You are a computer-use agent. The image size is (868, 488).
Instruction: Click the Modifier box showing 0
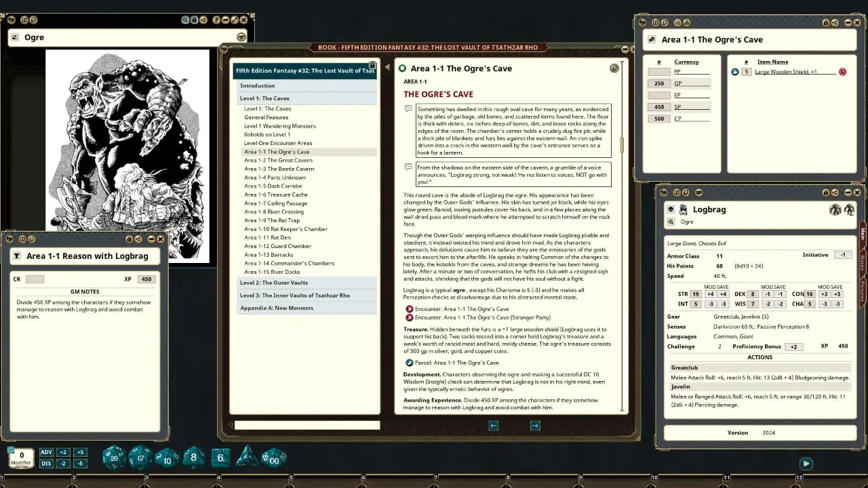(21, 458)
